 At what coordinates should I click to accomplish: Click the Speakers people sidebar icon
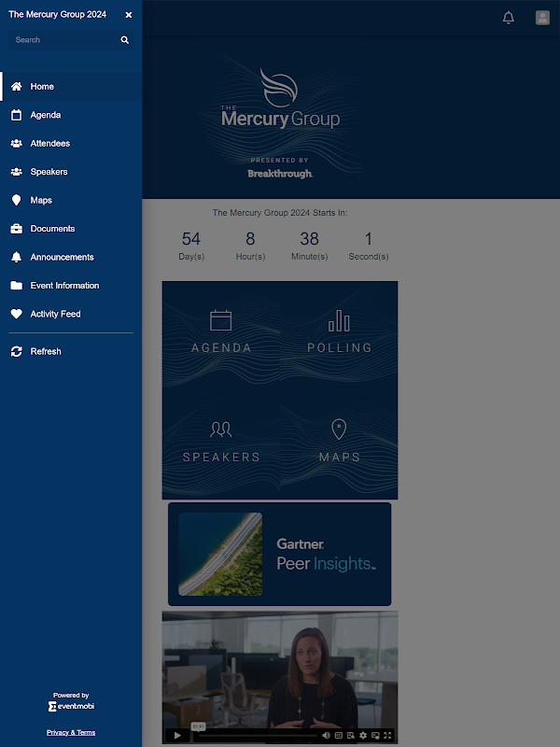16,172
